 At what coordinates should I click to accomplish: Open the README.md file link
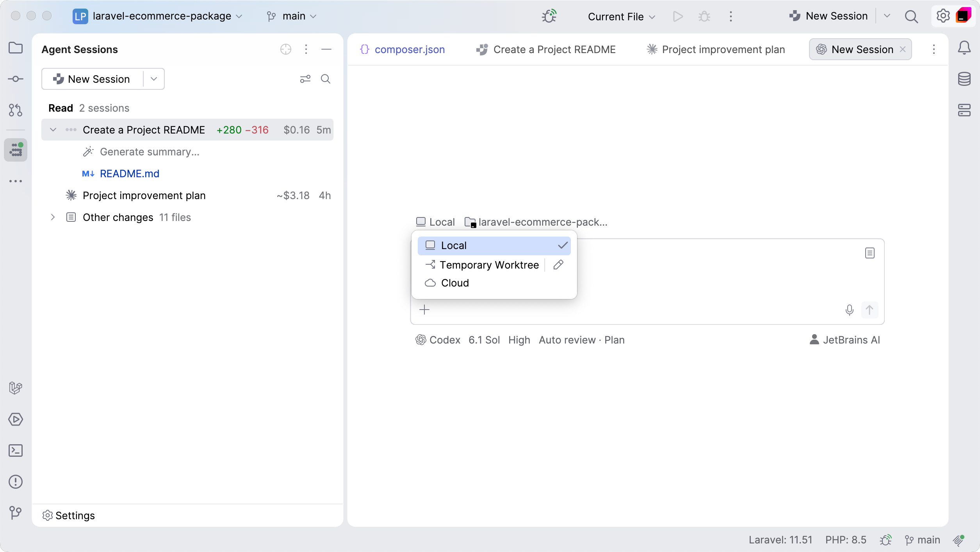[x=130, y=174]
